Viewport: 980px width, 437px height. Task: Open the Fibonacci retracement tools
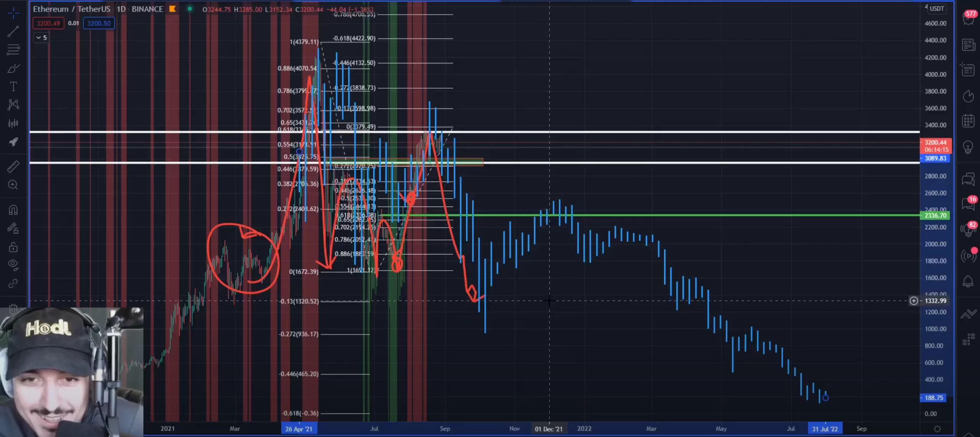[x=13, y=49]
